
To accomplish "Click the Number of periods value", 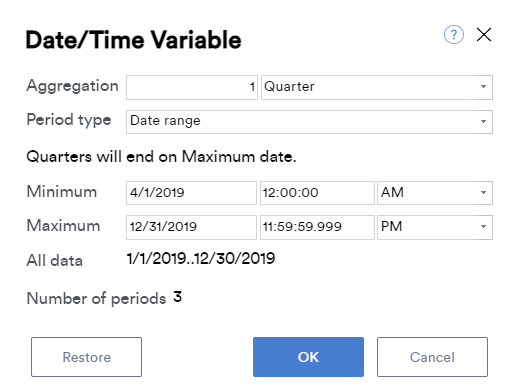I will (x=177, y=297).
